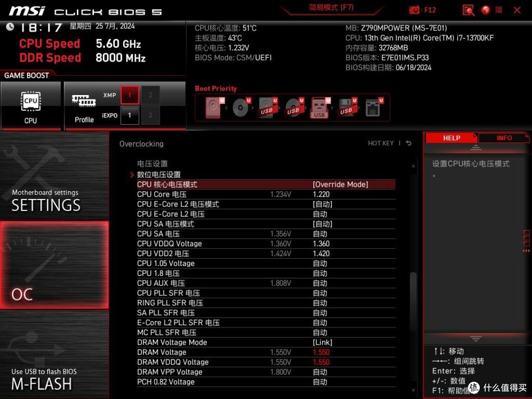Edit CPU VDDQ Voltage value 1.360

coord(321,244)
